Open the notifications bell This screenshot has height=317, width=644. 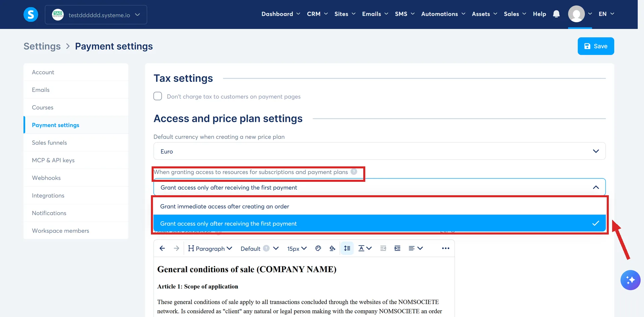tap(556, 14)
